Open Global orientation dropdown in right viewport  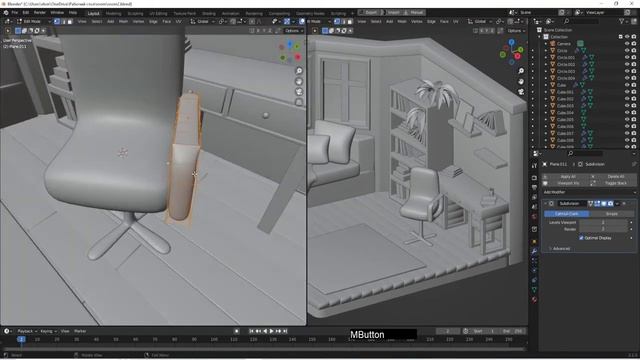click(479, 21)
